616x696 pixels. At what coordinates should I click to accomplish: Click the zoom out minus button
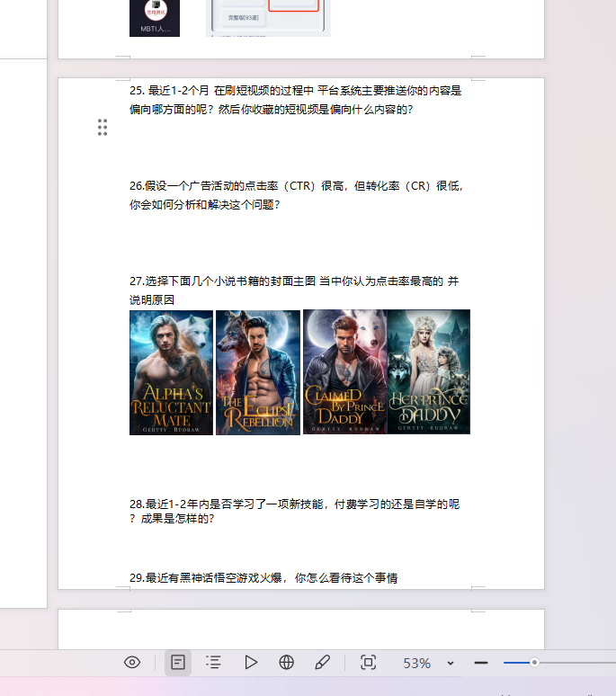[481, 663]
